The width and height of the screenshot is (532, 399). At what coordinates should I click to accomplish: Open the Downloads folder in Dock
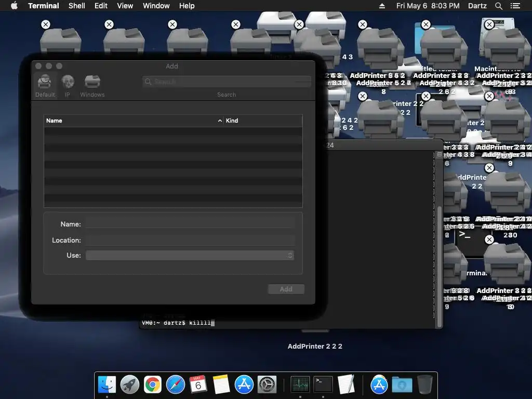402,384
